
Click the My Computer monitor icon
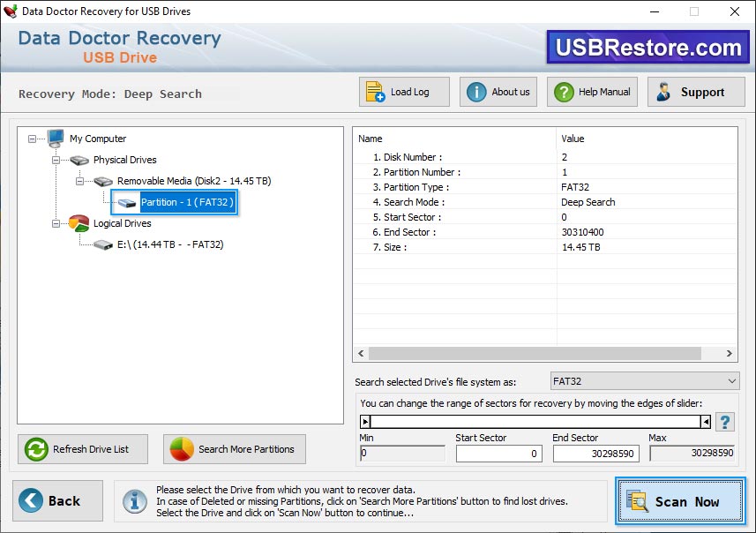coord(56,138)
